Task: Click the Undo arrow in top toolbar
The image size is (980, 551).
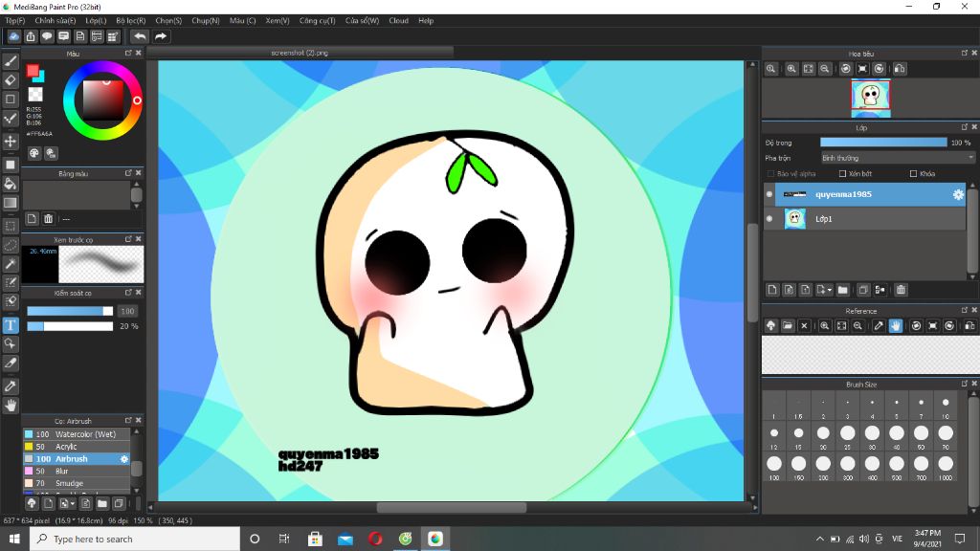Action: (140, 36)
